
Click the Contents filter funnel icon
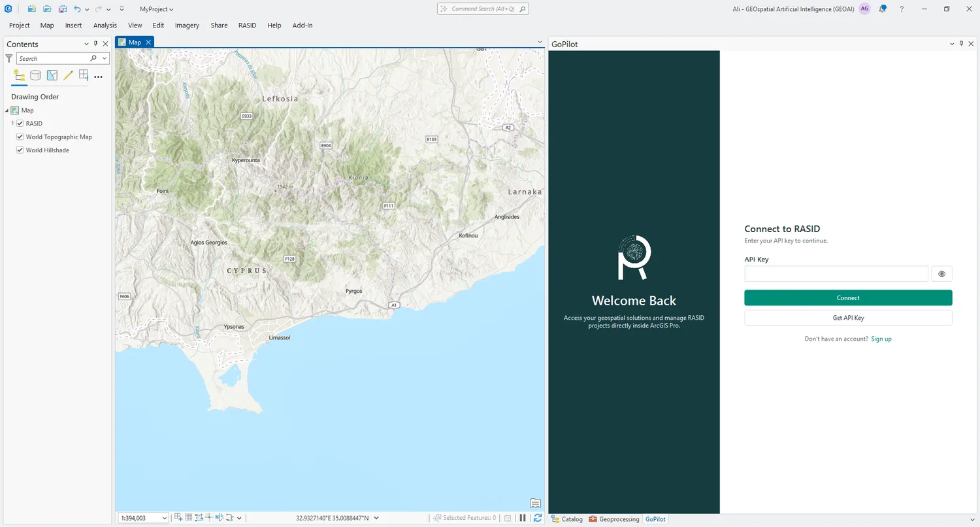[x=9, y=58]
